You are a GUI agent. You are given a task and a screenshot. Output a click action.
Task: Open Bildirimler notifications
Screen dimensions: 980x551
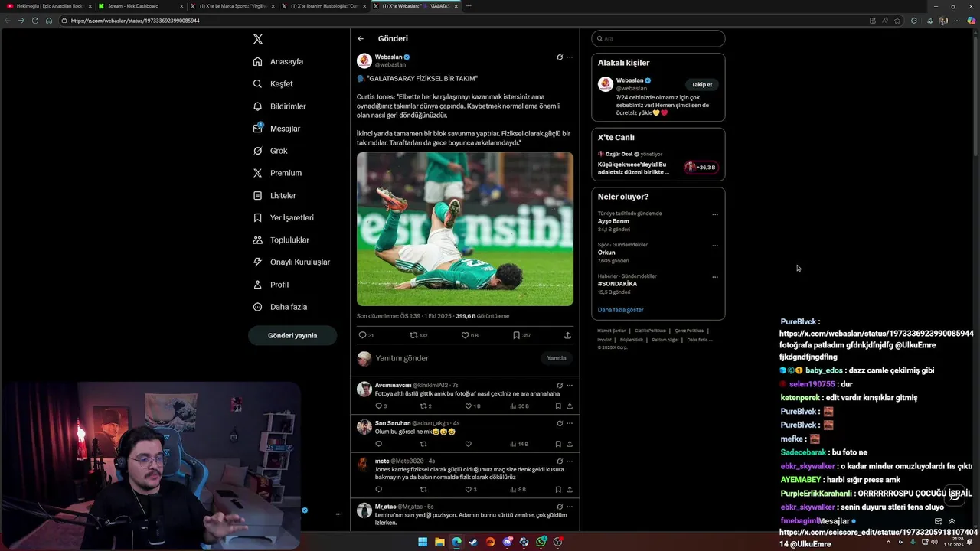tap(279, 106)
